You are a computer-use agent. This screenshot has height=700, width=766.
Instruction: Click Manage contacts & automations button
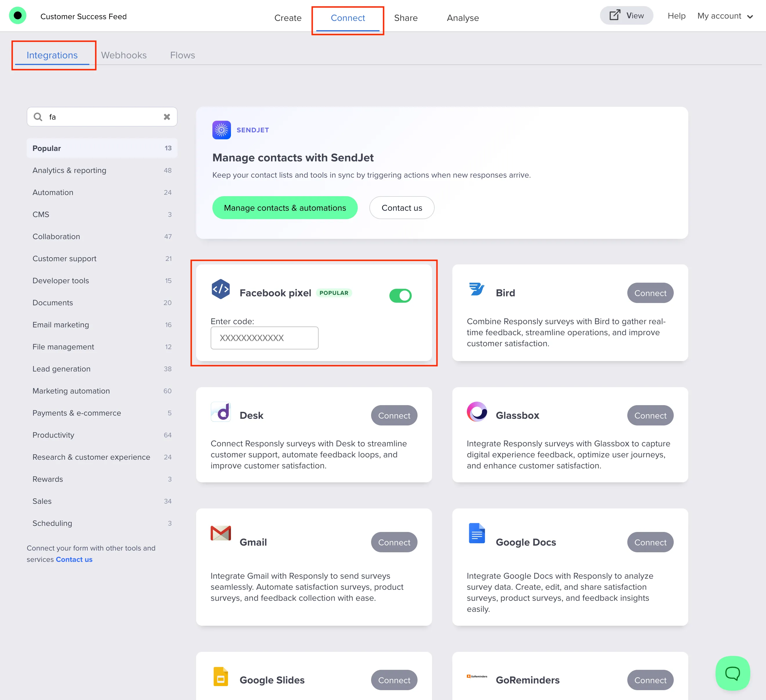point(285,208)
